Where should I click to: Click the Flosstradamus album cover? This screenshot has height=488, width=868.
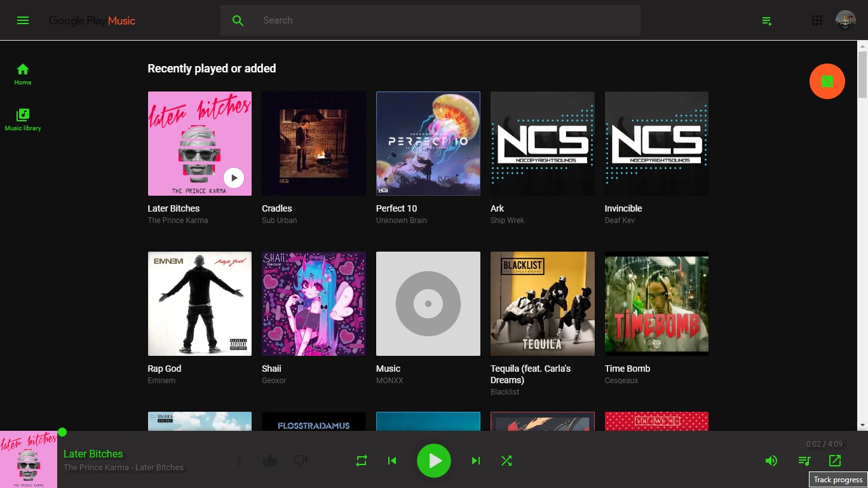(314, 421)
